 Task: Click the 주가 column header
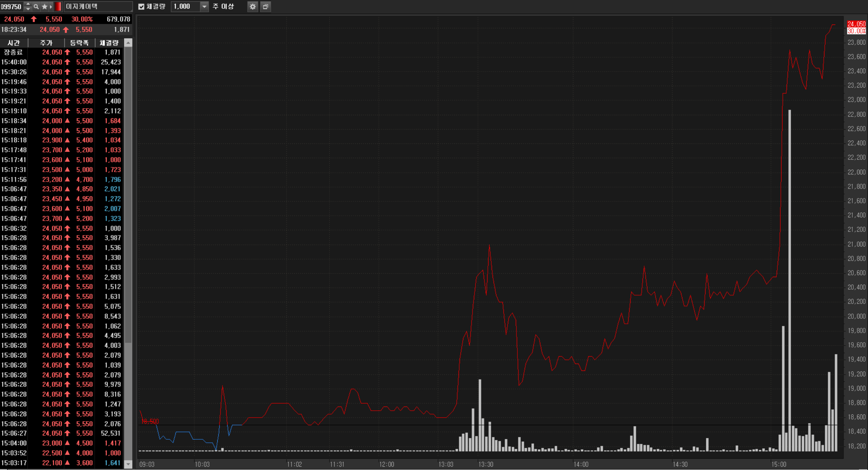[46, 43]
